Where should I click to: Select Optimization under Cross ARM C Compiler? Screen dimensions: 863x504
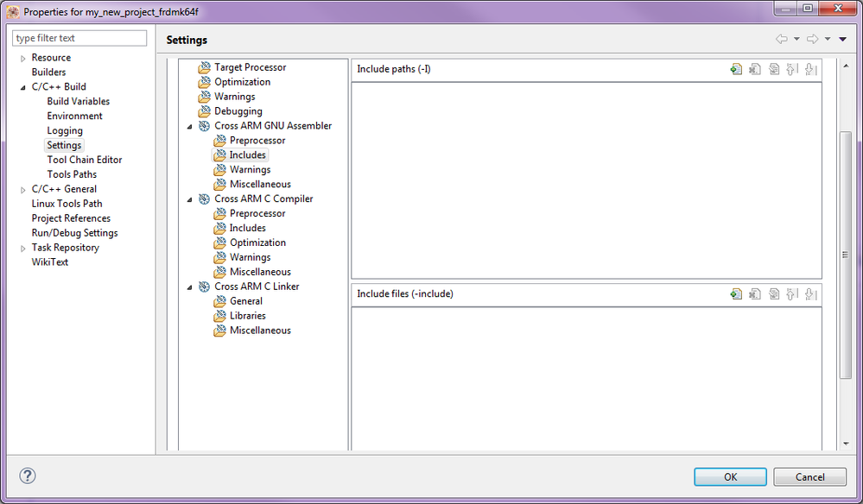coord(257,243)
